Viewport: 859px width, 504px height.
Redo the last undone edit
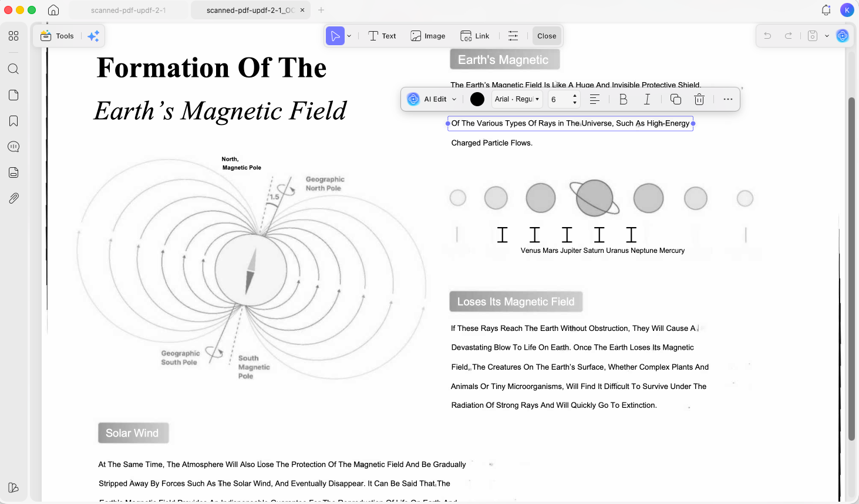tap(789, 36)
